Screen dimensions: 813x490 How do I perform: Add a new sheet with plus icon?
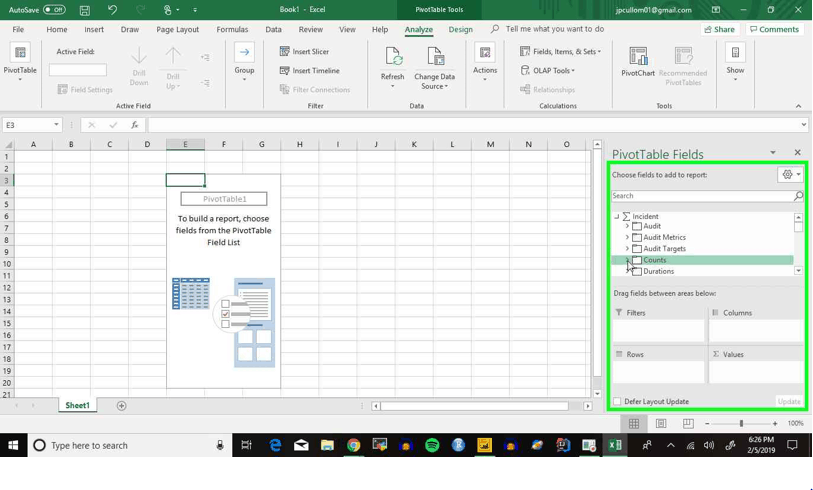pos(121,406)
